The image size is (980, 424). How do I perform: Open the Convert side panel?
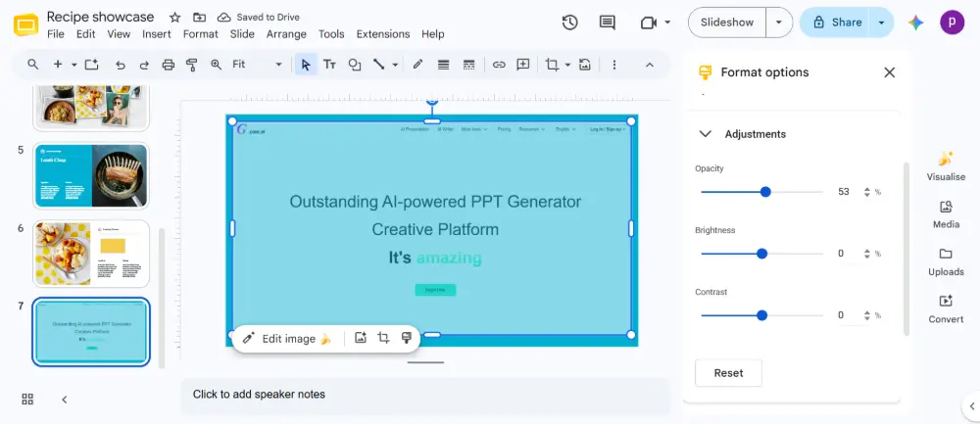(x=946, y=309)
